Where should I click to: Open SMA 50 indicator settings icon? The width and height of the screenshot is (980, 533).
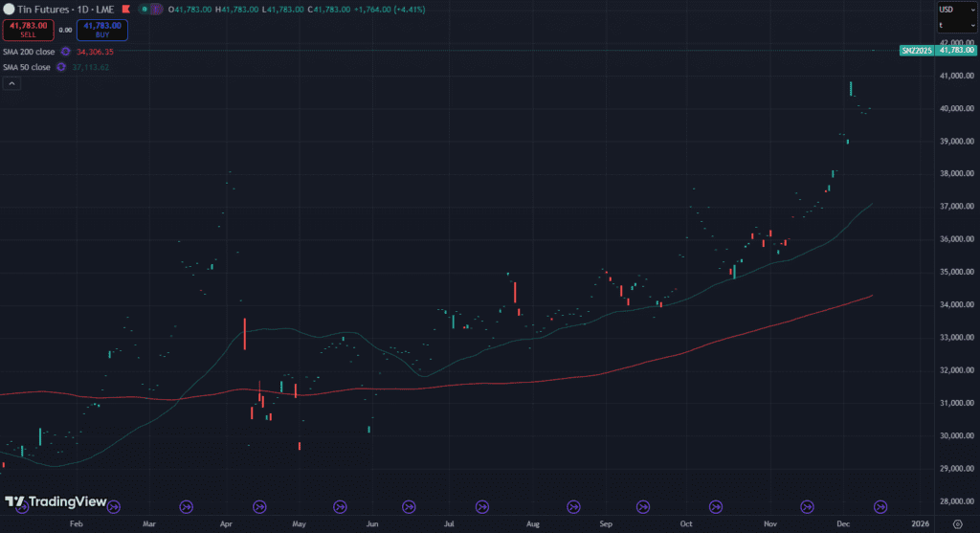(x=61, y=67)
